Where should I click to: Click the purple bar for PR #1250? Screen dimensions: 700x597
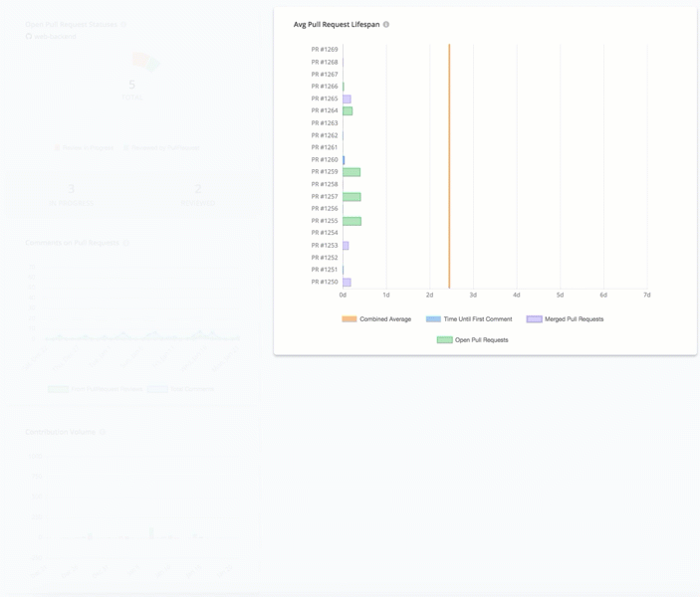coord(347,283)
